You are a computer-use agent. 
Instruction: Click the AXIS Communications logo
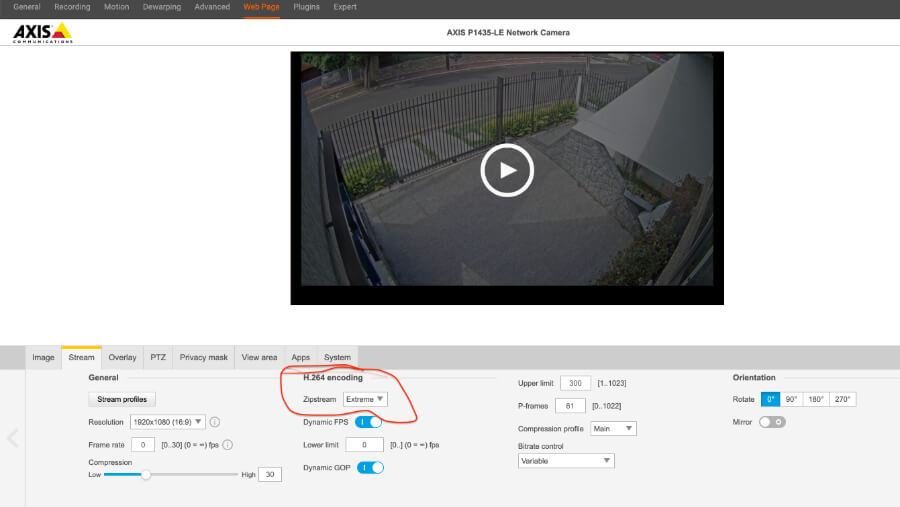(43, 33)
